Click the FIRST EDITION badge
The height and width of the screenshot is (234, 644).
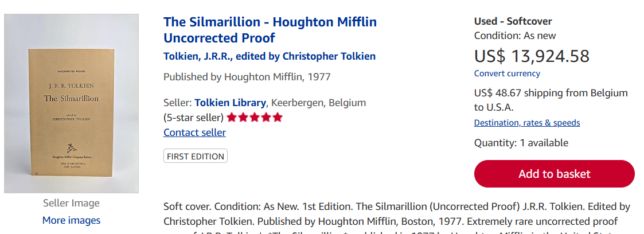click(x=196, y=156)
